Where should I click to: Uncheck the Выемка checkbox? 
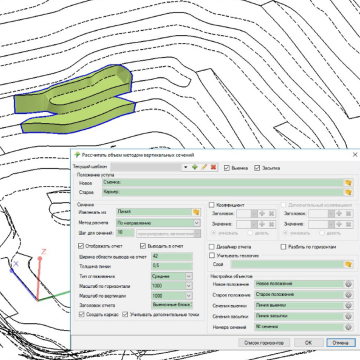pyautogui.click(x=227, y=168)
